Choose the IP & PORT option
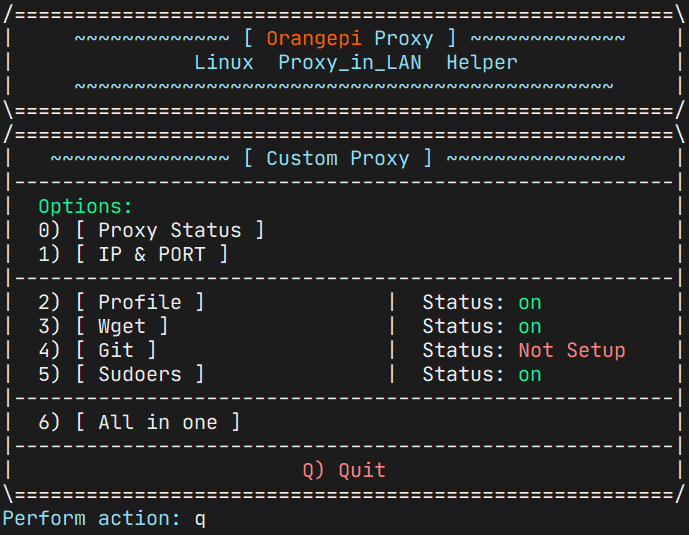The width and height of the screenshot is (689, 535). point(133,254)
